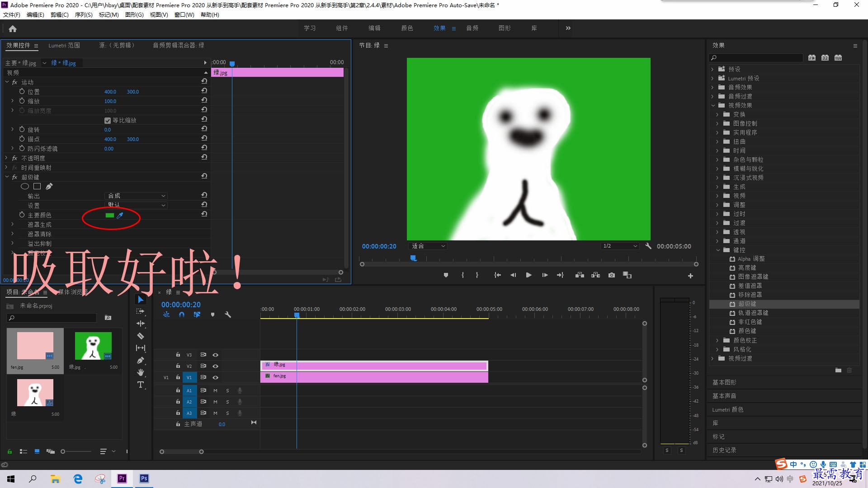868x488 pixels.
Task: Switch to the 颜色 workspace tab
Action: pyautogui.click(x=407, y=28)
